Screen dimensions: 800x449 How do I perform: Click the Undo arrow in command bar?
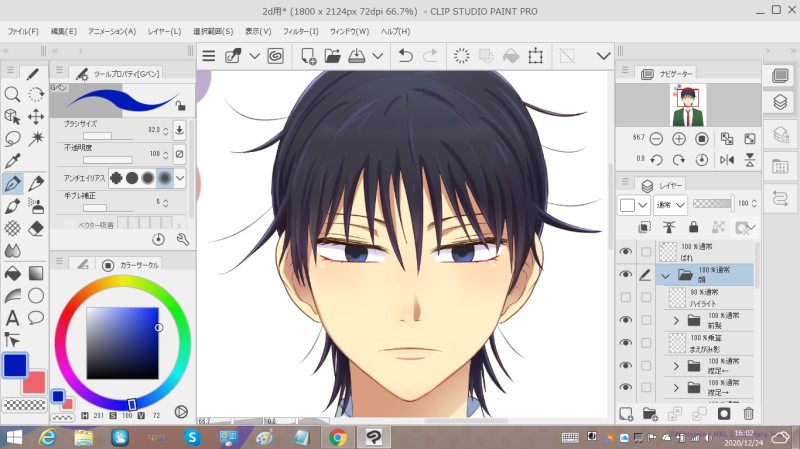point(406,56)
